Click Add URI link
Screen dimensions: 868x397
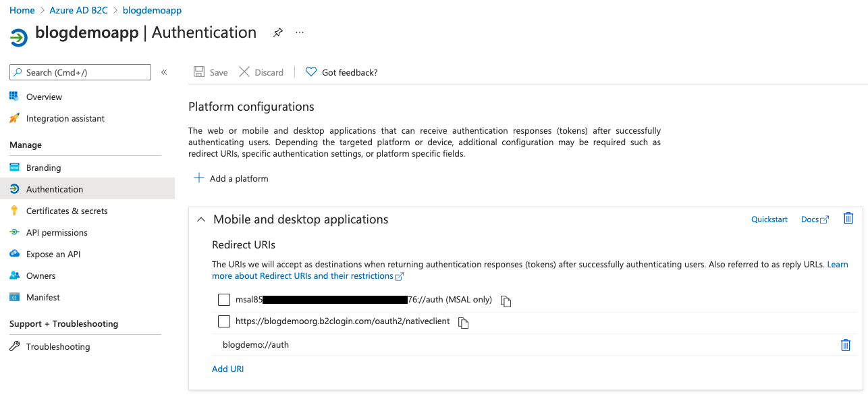(x=227, y=369)
